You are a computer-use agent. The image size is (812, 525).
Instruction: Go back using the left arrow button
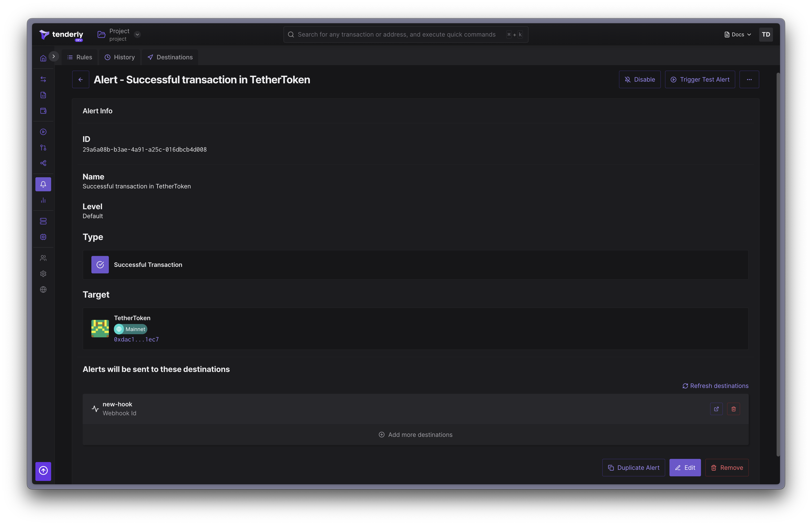80,79
